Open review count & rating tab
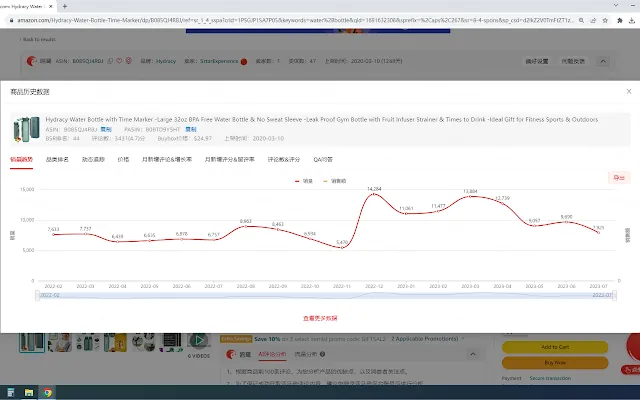 coord(284,160)
